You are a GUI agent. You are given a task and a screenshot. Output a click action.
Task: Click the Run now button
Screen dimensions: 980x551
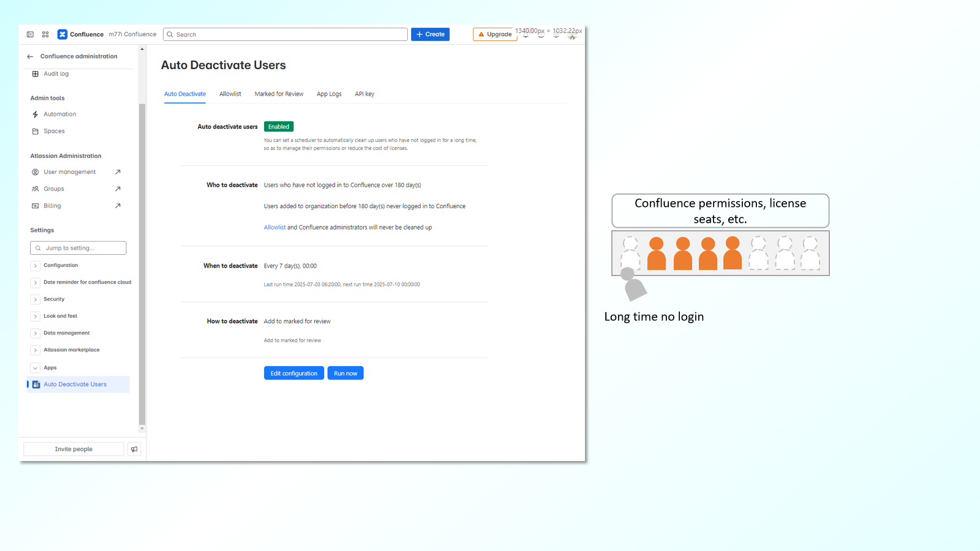tap(345, 373)
